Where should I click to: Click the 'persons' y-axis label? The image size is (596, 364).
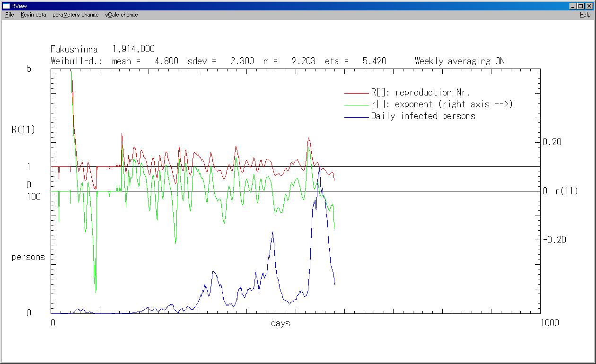(x=28, y=257)
